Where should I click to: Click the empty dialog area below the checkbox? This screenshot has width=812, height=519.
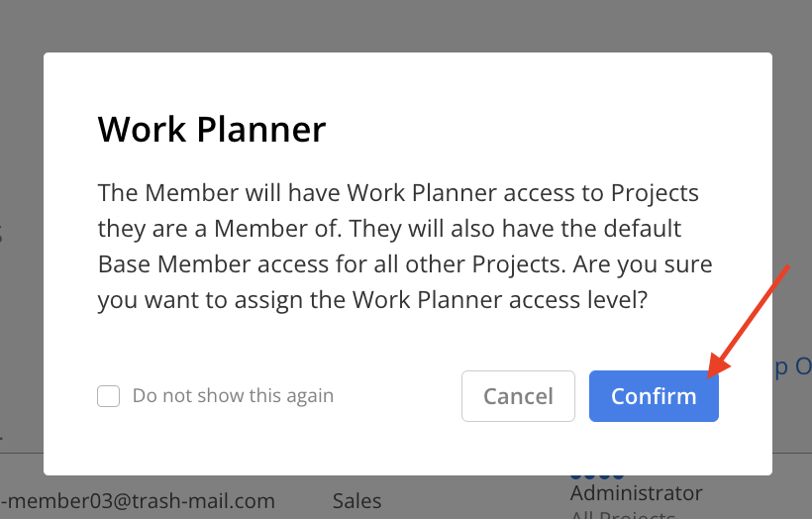point(207,443)
